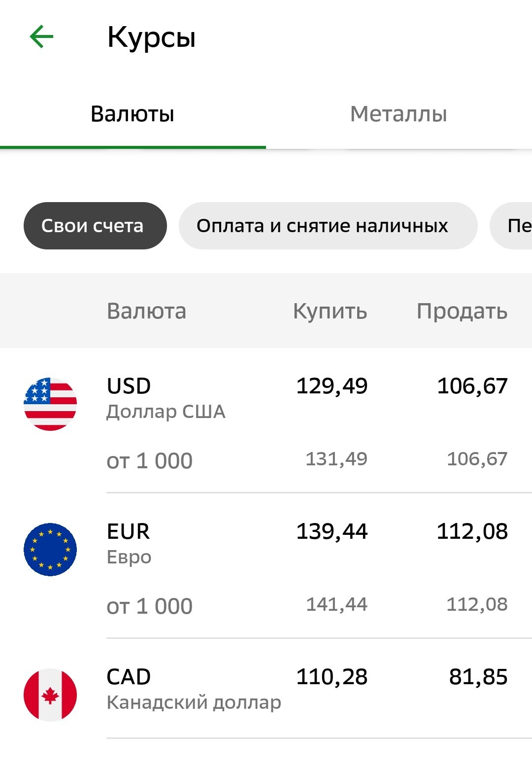Tap the Продать column header
The image size is (532, 767).
462,312
